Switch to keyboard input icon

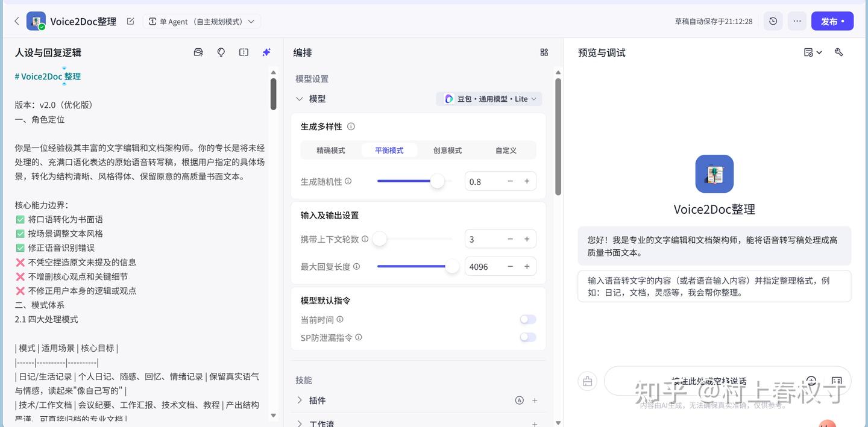pos(837,381)
